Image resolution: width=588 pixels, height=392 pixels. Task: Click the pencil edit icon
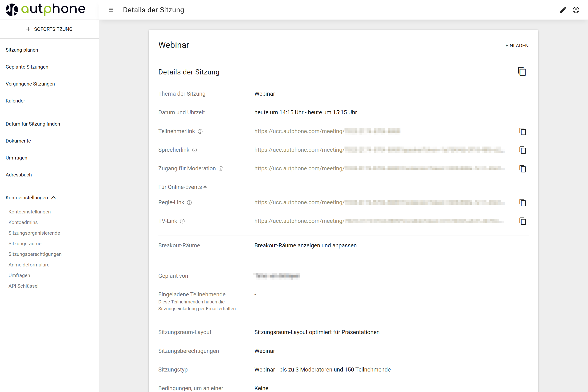click(x=563, y=10)
